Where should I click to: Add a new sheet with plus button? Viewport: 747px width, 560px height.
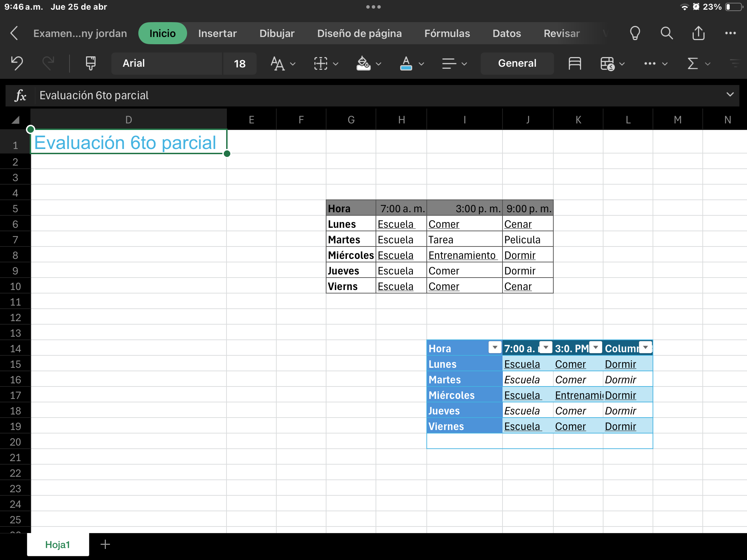[x=105, y=544]
